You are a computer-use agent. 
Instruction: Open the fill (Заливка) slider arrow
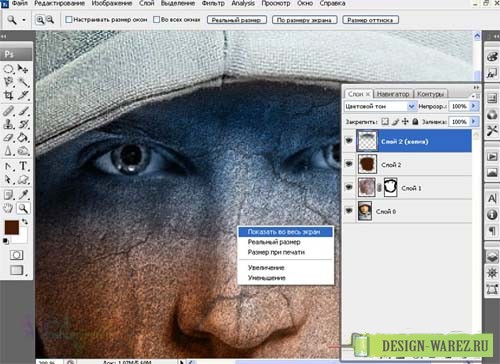[x=474, y=122]
